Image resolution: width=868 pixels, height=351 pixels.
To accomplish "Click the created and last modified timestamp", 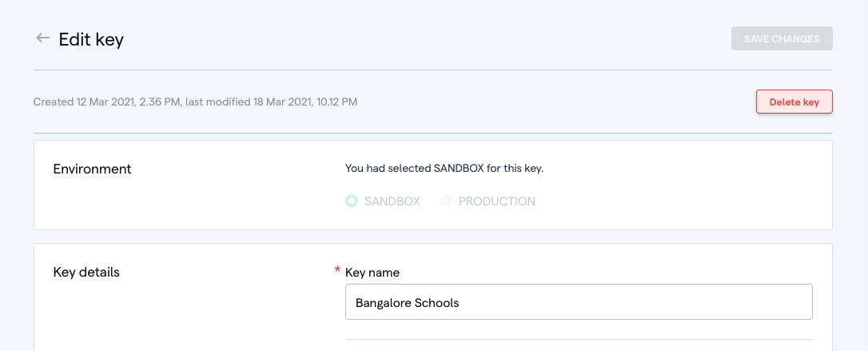I will click(x=195, y=102).
